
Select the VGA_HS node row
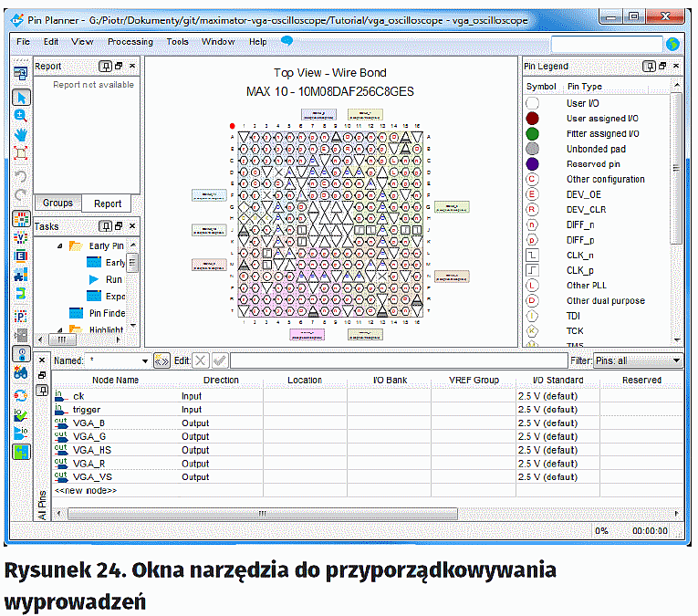92,450
